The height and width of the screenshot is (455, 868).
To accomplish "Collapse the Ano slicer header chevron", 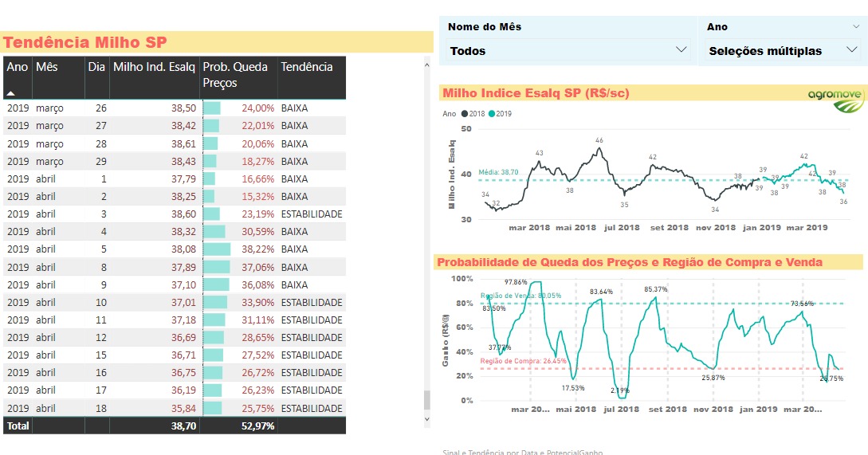I will tap(856, 26).
